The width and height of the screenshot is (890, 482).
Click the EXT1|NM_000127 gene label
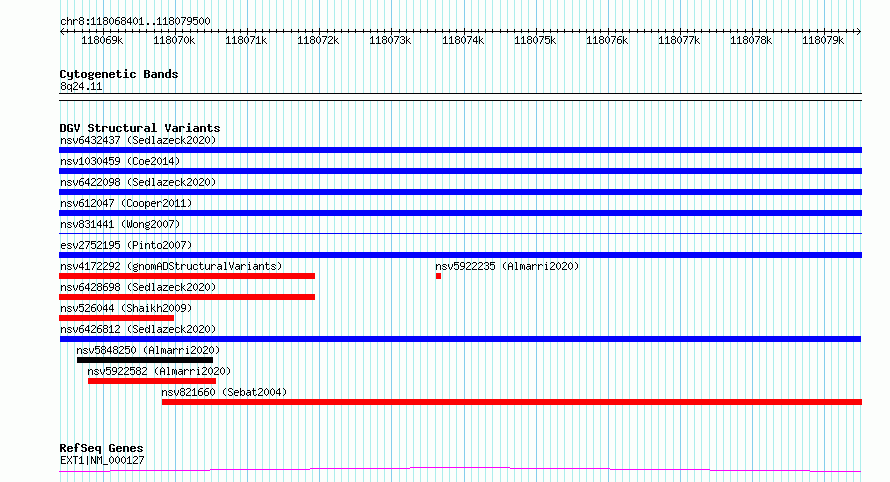point(102,460)
